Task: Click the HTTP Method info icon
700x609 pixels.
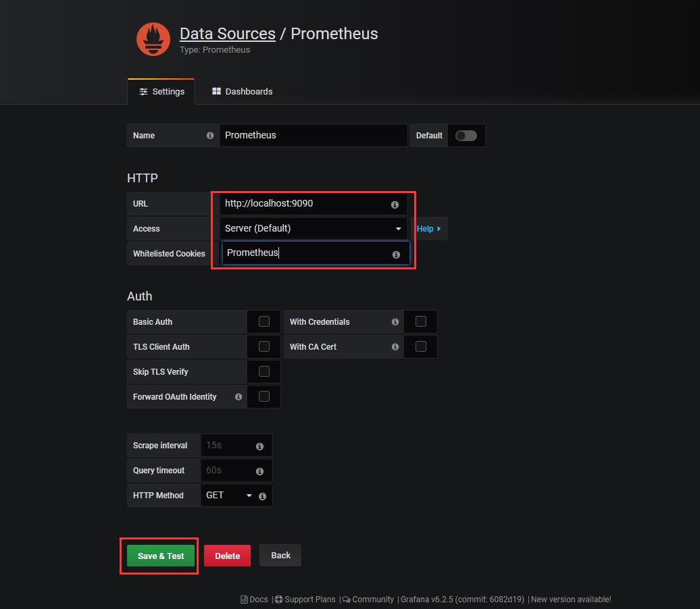Action: coord(262,496)
